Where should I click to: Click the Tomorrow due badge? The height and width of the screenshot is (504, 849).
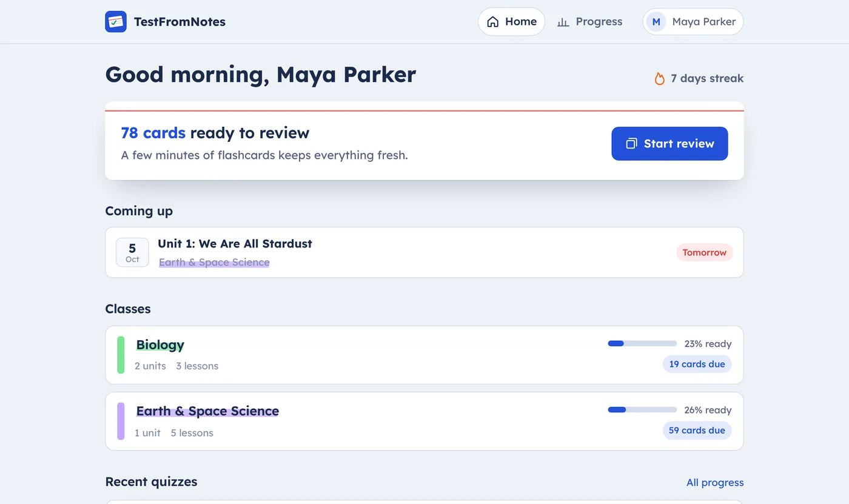point(705,253)
